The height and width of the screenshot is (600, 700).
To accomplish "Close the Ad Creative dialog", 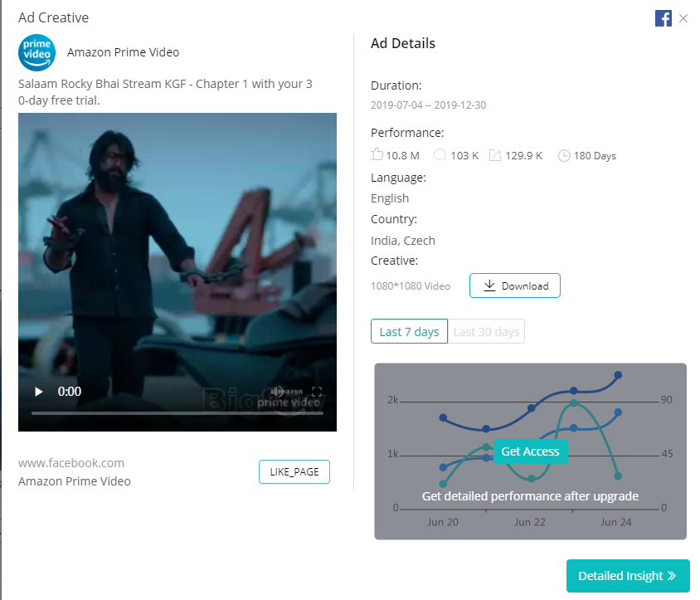I will (x=683, y=18).
